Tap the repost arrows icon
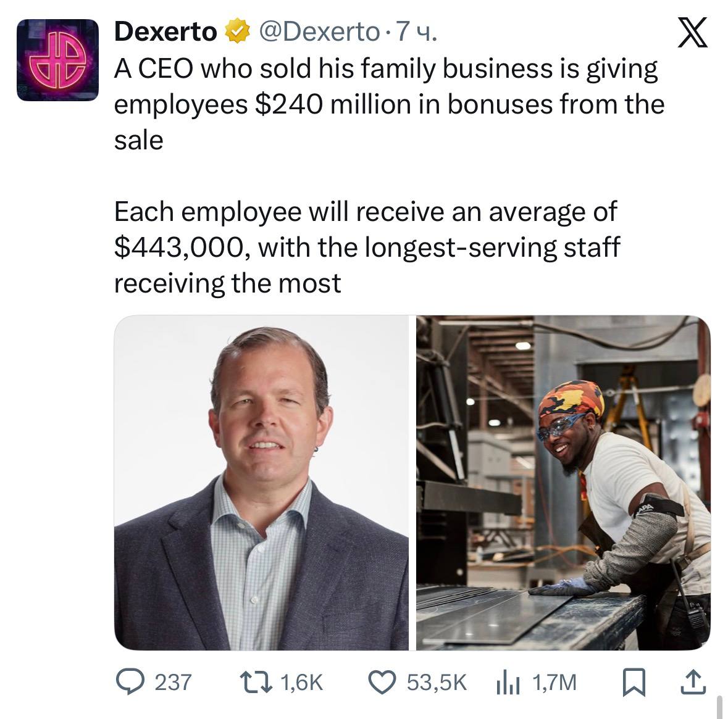 pyautogui.click(x=256, y=683)
